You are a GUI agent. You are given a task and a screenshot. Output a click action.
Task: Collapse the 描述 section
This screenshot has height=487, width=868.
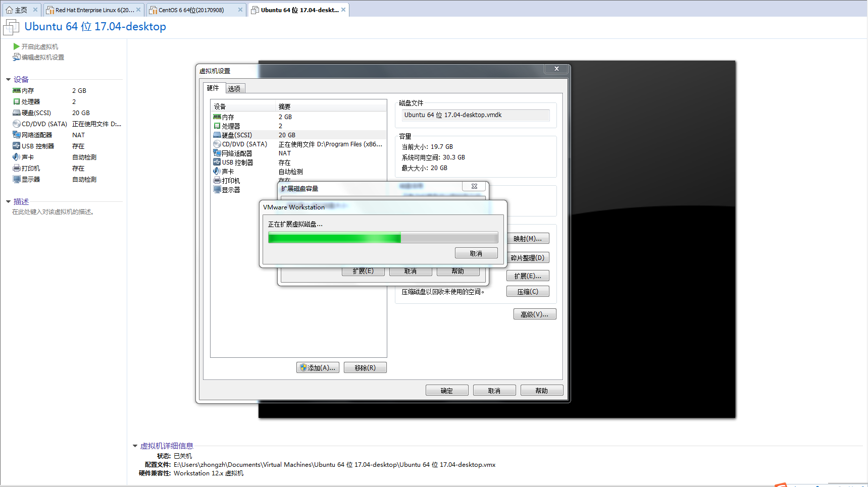[x=8, y=201]
